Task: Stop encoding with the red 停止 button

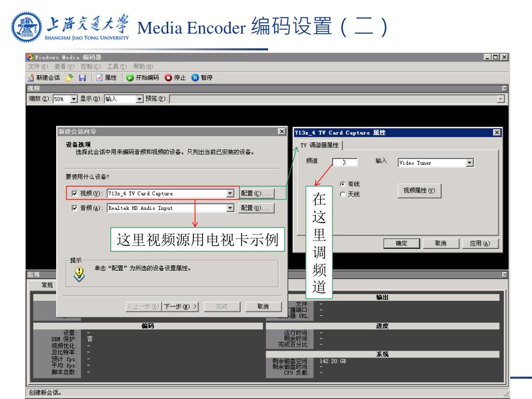Action: (x=175, y=78)
